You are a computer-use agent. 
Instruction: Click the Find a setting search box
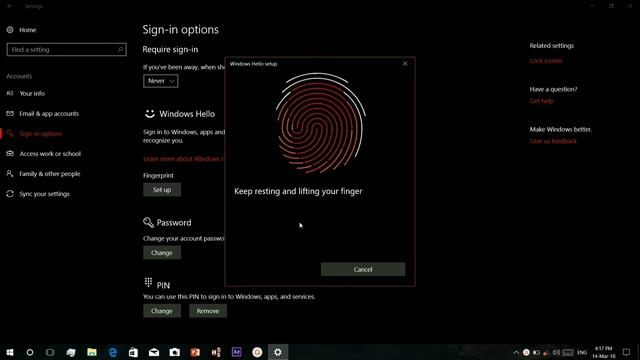(67, 49)
